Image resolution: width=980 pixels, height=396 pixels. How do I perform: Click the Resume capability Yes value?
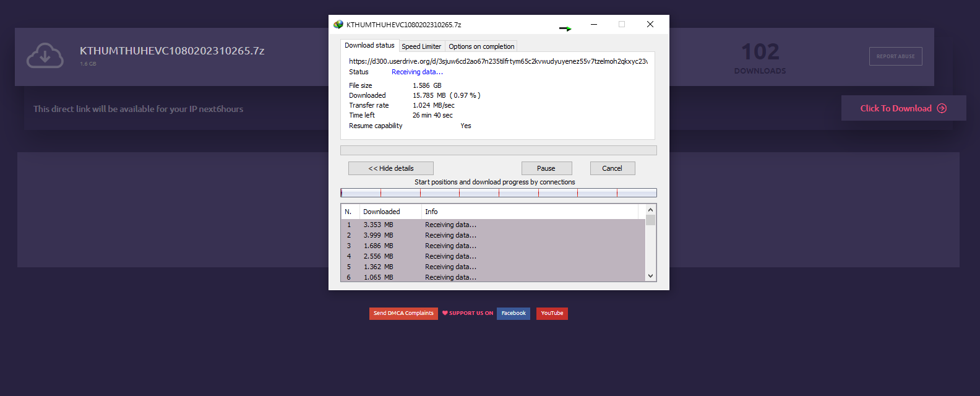[x=466, y=126]
